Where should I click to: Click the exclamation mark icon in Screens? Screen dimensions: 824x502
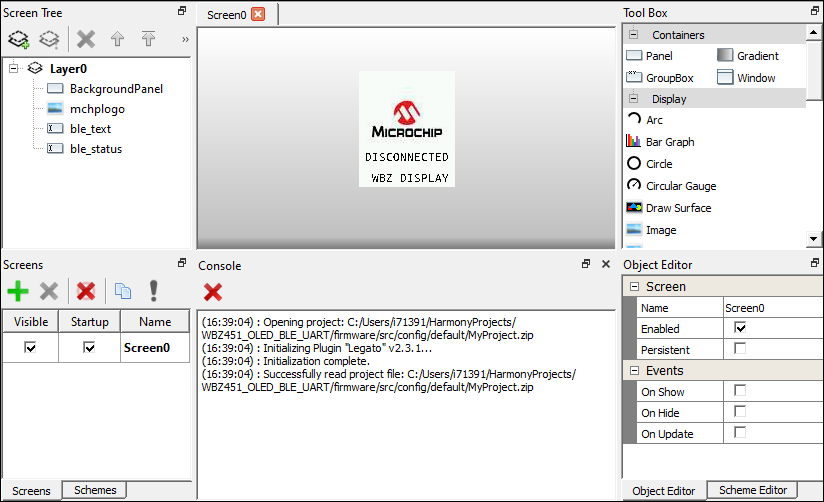pos(153,291)
